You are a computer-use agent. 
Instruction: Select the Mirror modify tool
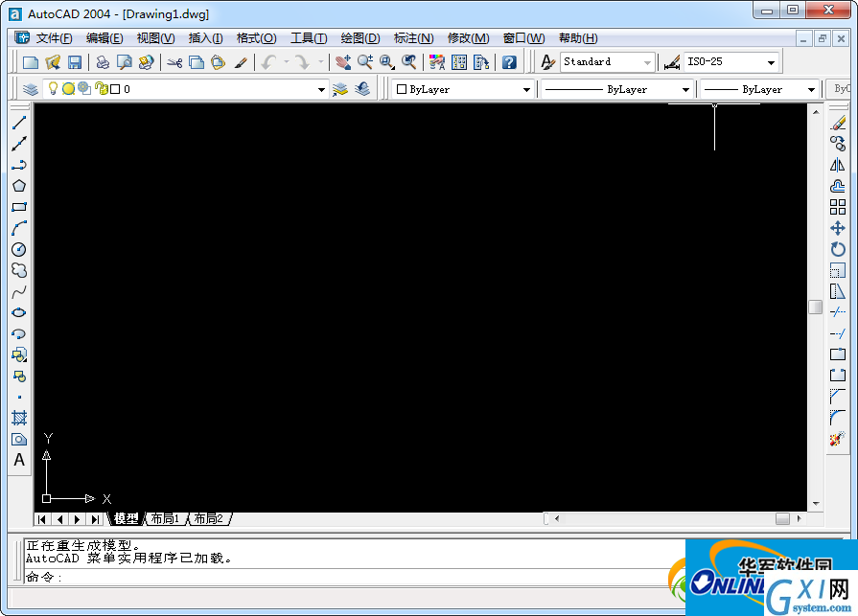[838, 165]
